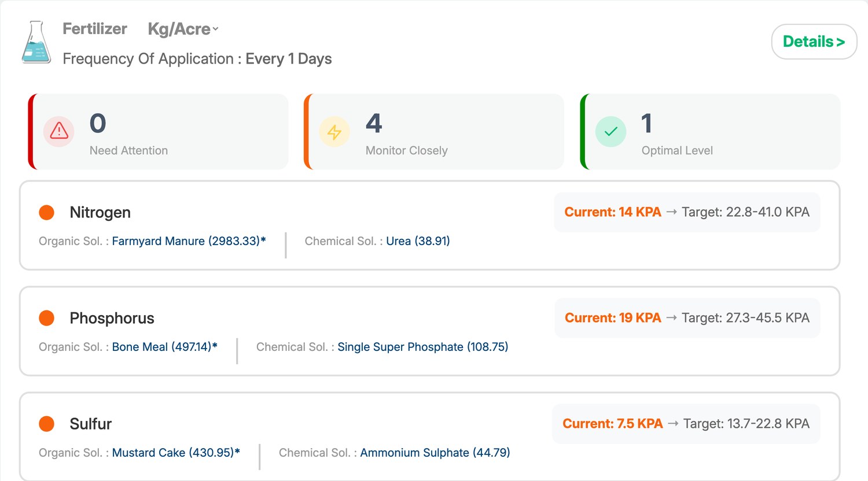Click the Fertilizer section title
The image size is (868, 481).
coord(95,29)
